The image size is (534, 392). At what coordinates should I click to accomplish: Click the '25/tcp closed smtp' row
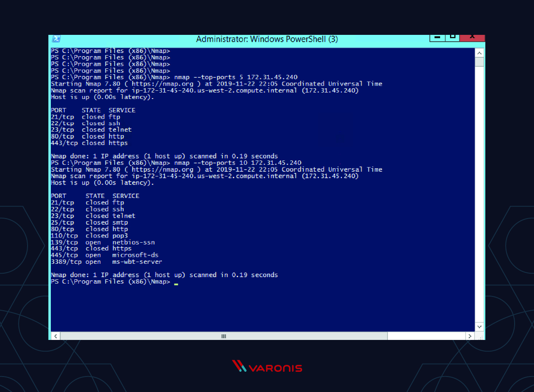point(89,222)
